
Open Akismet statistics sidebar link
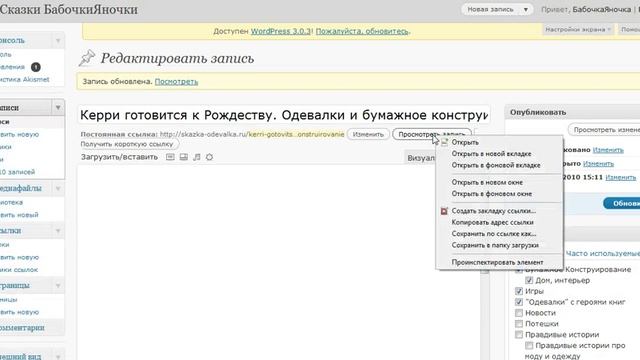pos(24,80)
